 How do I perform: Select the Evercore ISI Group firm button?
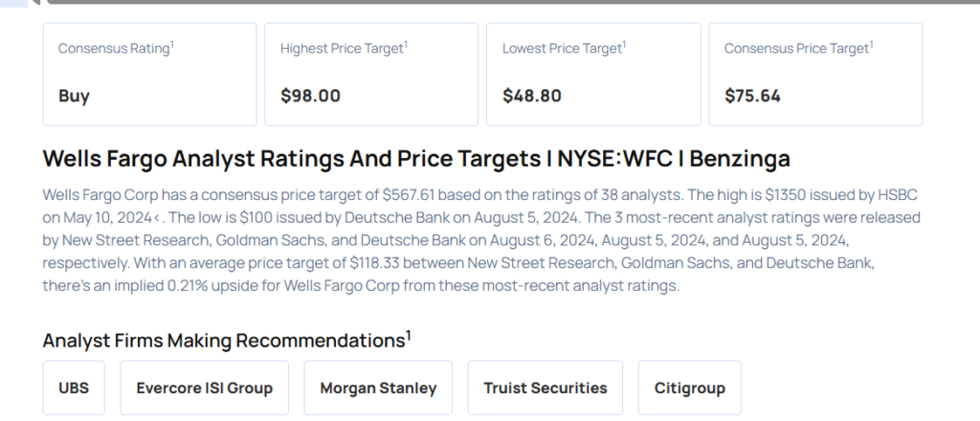[x=204, y=388]
